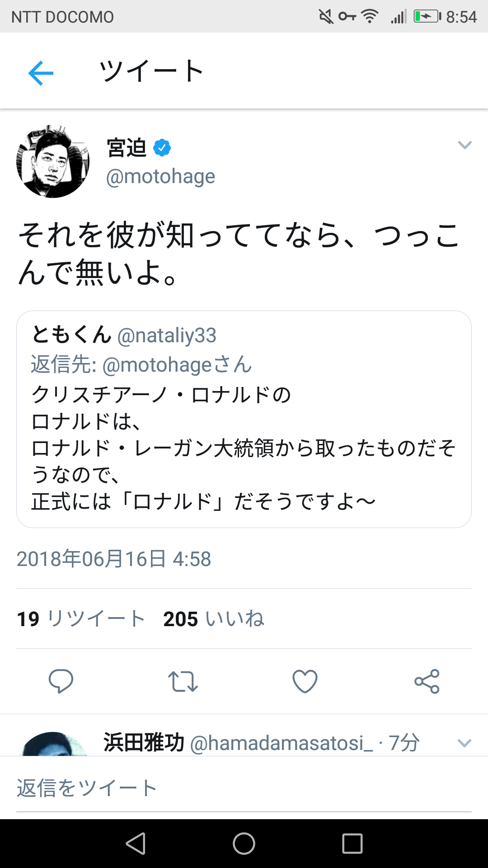The height and width of the screenshot is (868, 488).
Task: Click the blue verified badge next to 宮迫
Action: 162,148
